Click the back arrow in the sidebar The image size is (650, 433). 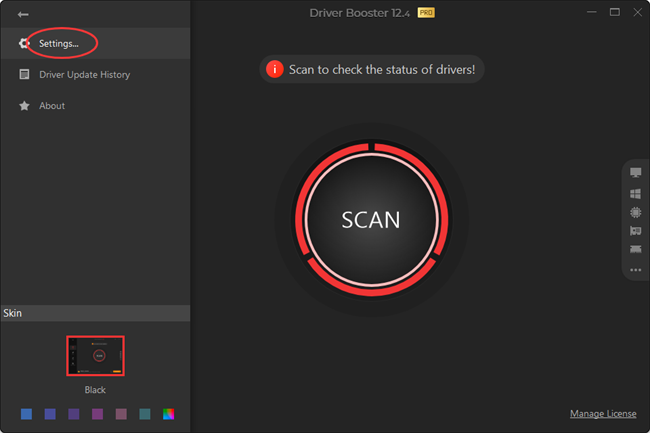pos(23,15)
